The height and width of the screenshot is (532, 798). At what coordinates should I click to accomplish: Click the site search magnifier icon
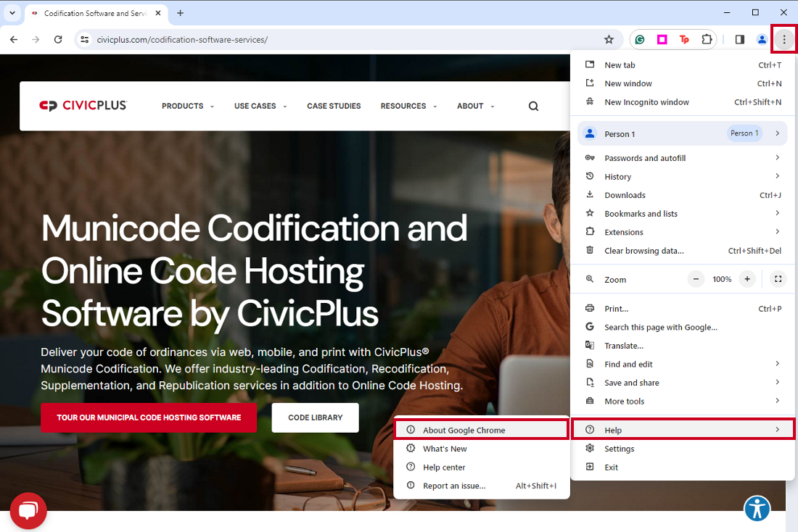point(533,106)
